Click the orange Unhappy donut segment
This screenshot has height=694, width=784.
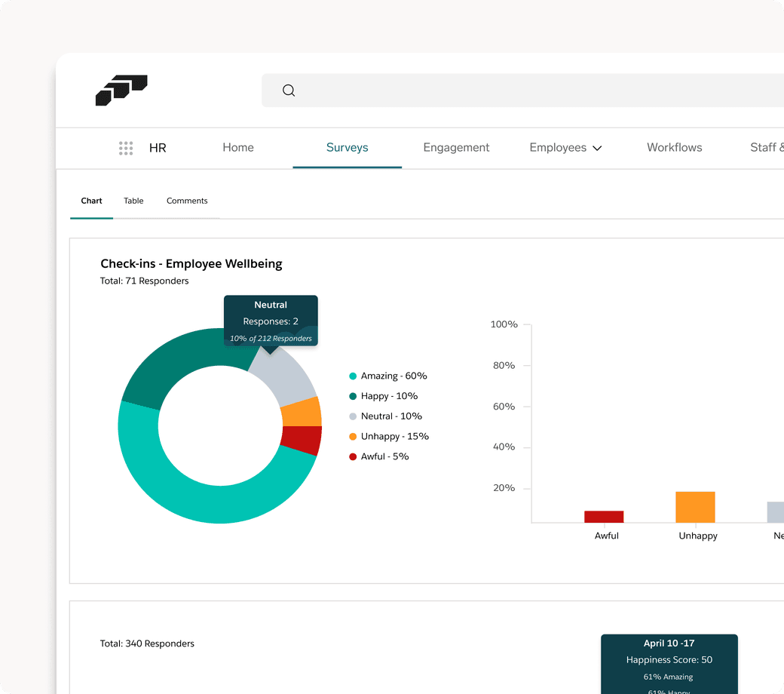[302, 413]
